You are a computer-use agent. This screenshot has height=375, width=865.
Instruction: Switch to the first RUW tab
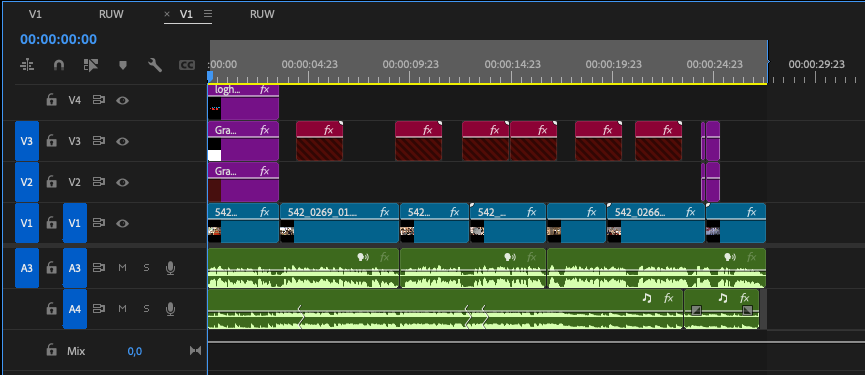[111, 14]
